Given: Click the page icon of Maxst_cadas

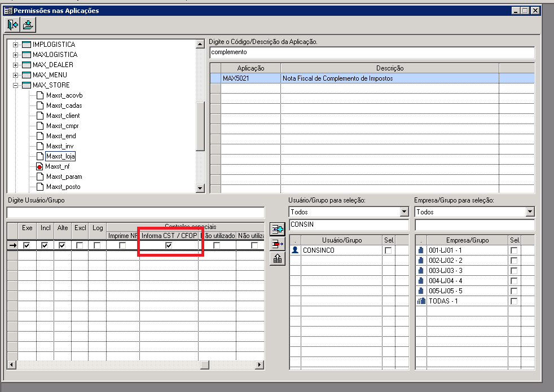Looking at the screenshot, I should 40,105.
